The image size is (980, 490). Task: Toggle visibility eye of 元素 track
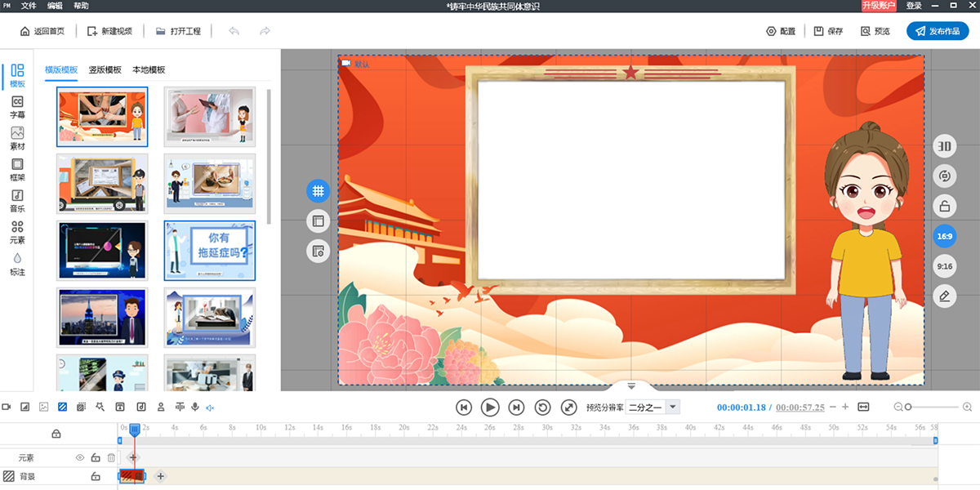[80, 457]
